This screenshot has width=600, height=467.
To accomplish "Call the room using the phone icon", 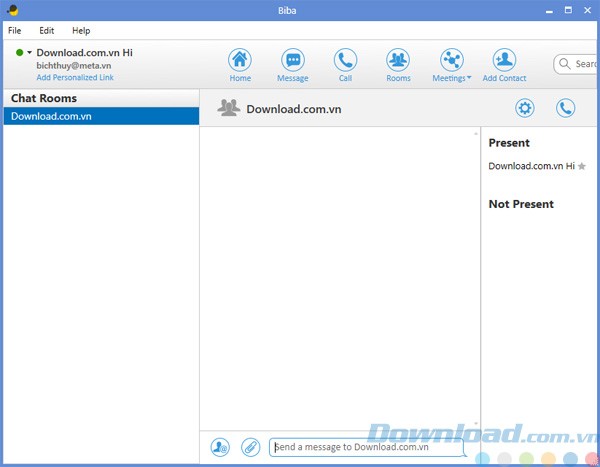I will [566, 108].
